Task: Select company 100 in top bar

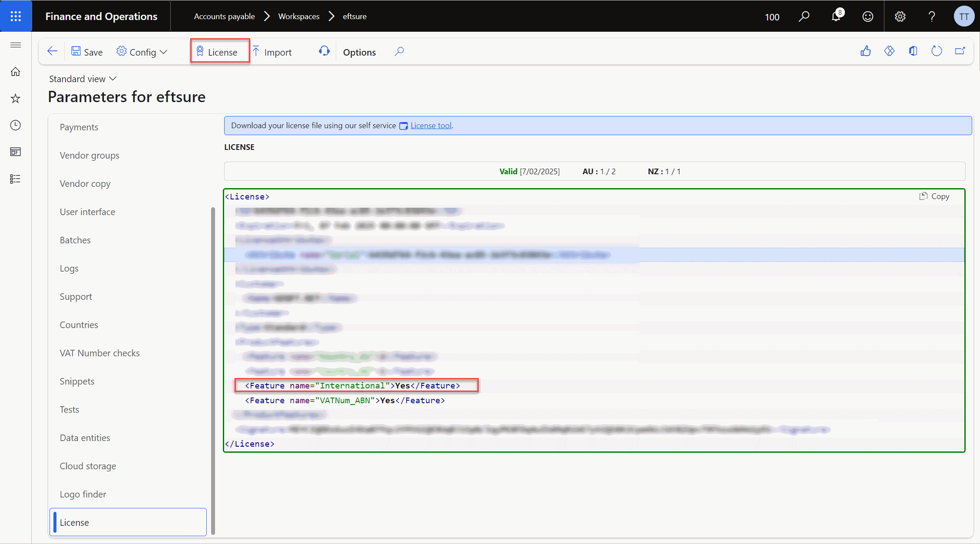Action: (772, 17)
